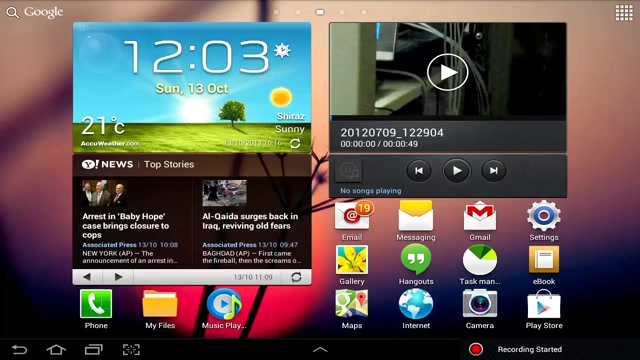Launch the Gmail app
The image size is (640, 360).
480,221
